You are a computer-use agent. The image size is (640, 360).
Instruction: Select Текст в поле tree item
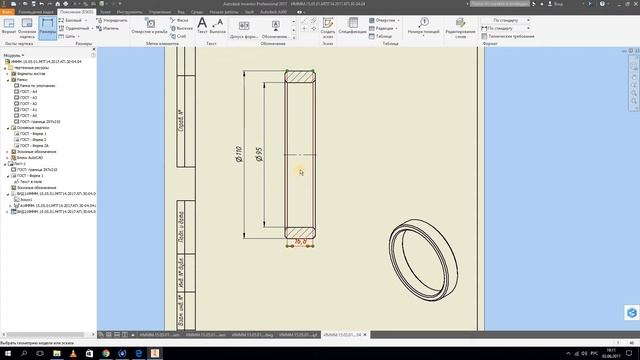coord(28,182)
